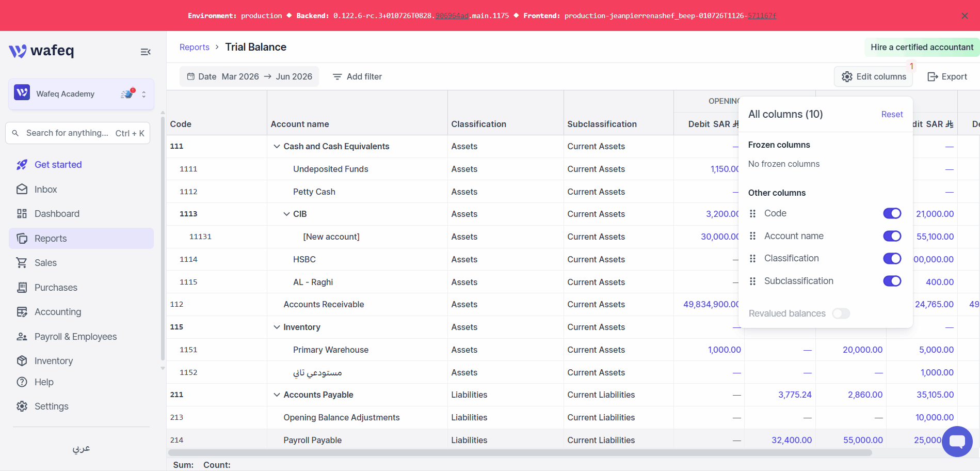Collapse the sidebar menu icon

146,52
